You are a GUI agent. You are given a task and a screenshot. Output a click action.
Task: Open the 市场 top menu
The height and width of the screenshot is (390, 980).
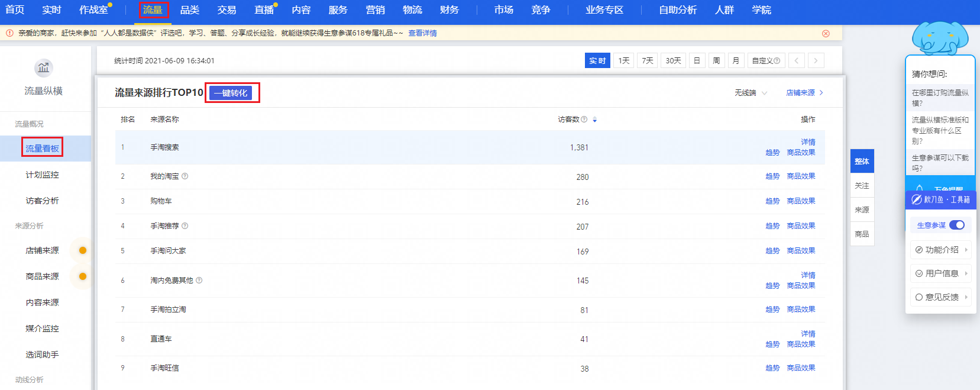point(503,10)
